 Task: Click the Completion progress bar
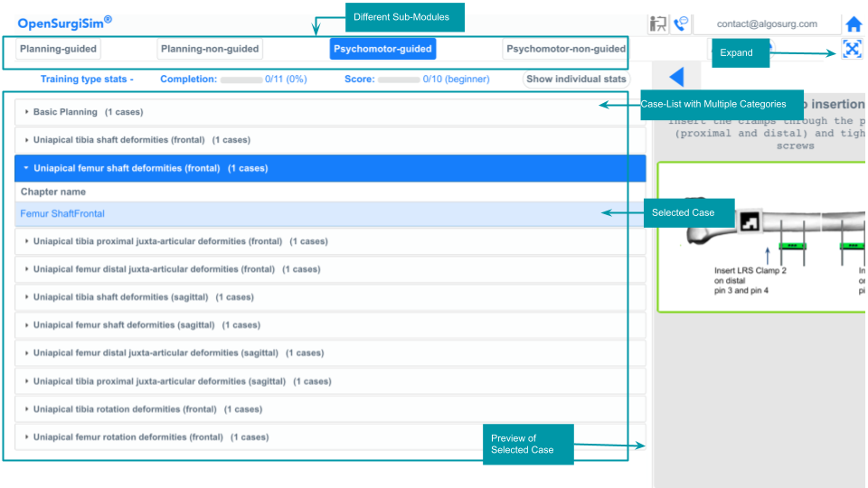[241, 80]
